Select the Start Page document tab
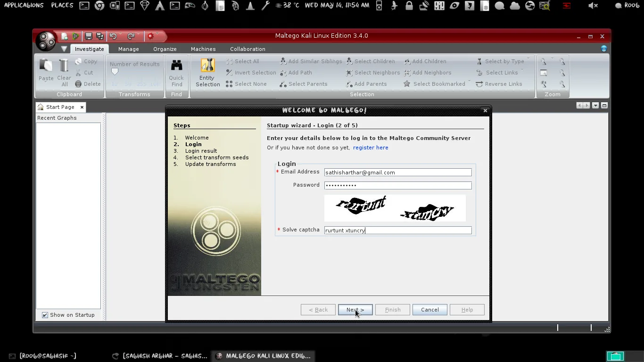The image size is (644, 362). (60, 107)
